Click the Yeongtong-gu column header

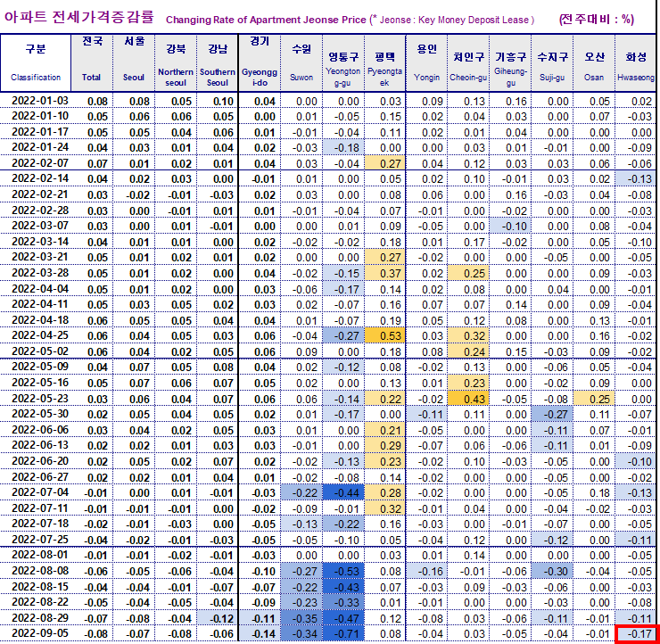pos(343,62)
